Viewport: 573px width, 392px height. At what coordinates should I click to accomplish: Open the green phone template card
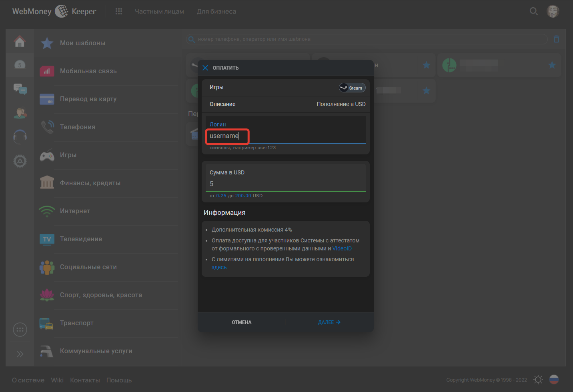(499, 65)
